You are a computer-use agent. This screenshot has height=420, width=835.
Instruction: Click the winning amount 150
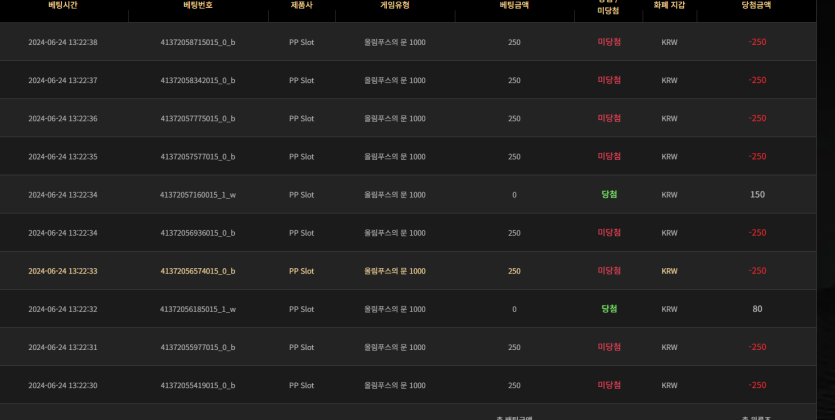(x=757, y=195)
